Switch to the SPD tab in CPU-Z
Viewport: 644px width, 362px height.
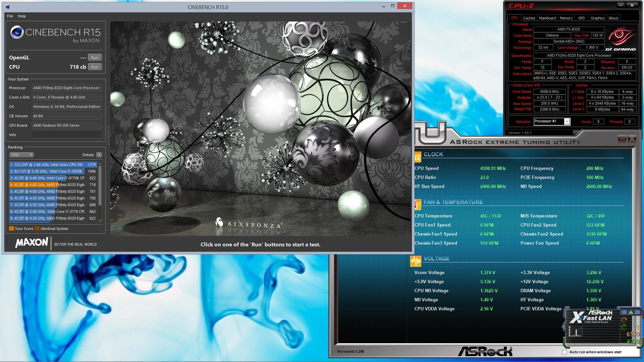[x=581, y=18]
